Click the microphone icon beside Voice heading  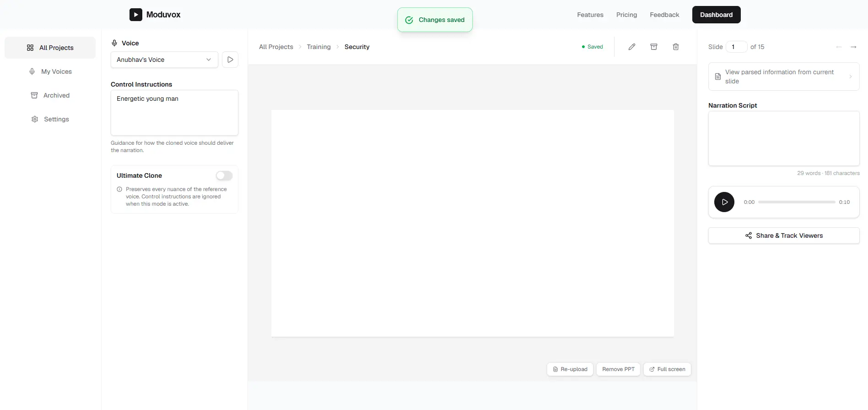114,43
